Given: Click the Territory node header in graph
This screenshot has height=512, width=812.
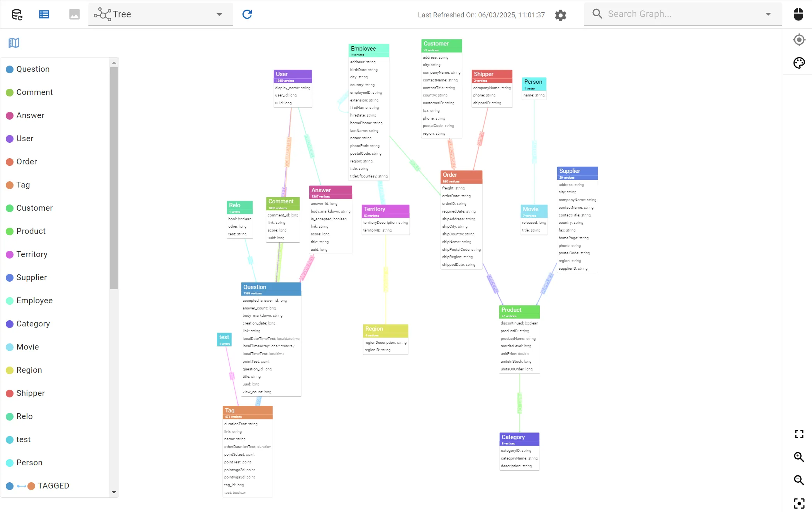Looking at the screenshot, I should click(x=386, y=211).
